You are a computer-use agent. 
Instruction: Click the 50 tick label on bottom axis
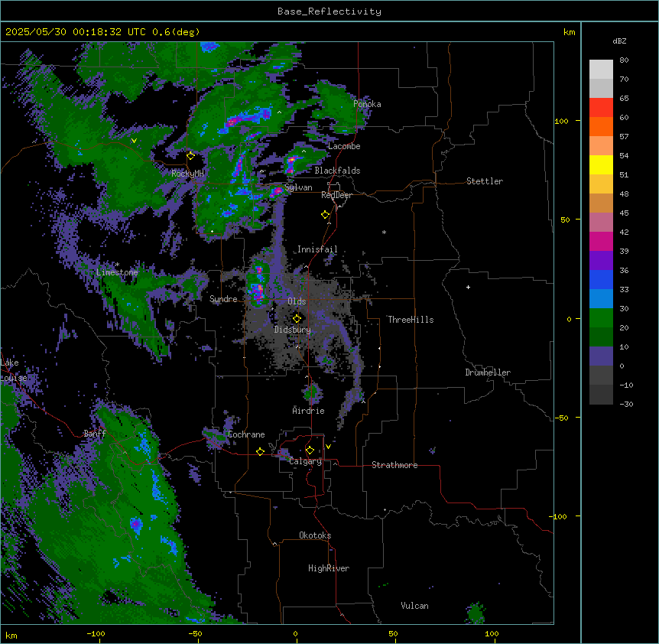(393, 633)
